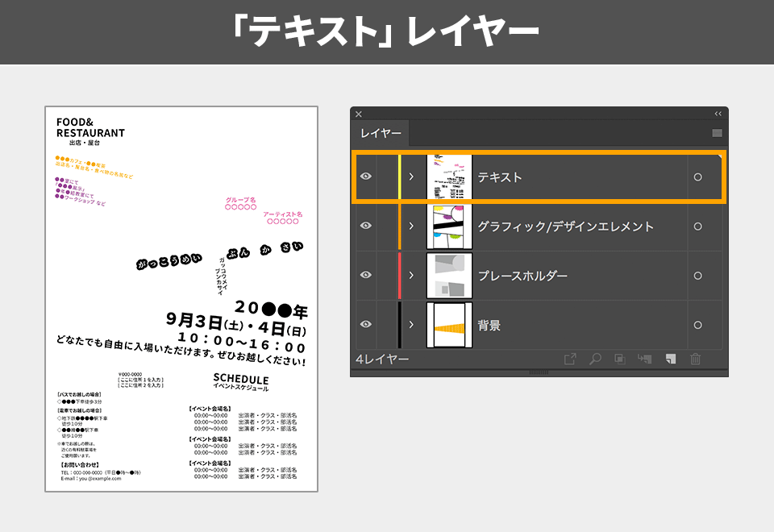Click the プレースホルダー layer thumbnail
The height and width of the screenshot is (532, 774).
(449, 276)
